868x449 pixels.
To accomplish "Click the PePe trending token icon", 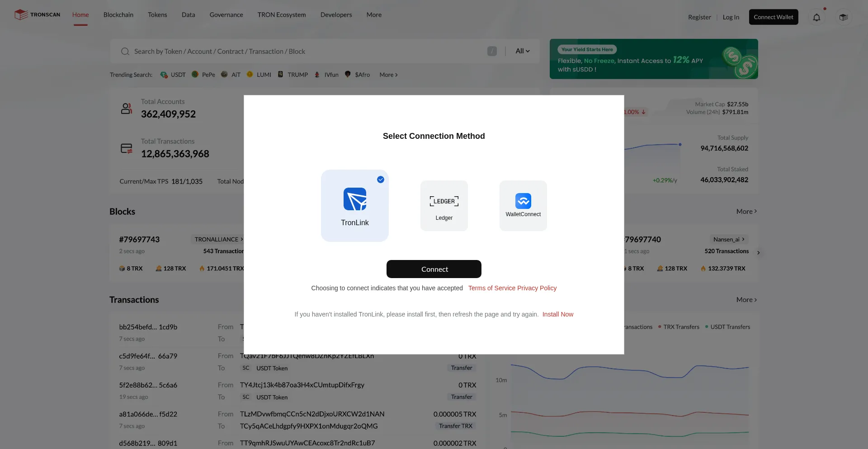I will pyautogui.click(x=195, y=74).
